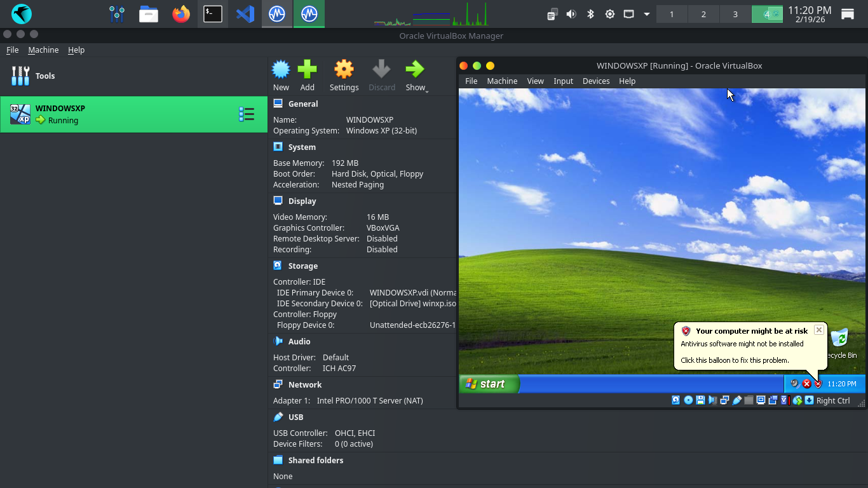Click the USB device status bar icon
Viewport: 868px width, 488px height.
[737, 400]
